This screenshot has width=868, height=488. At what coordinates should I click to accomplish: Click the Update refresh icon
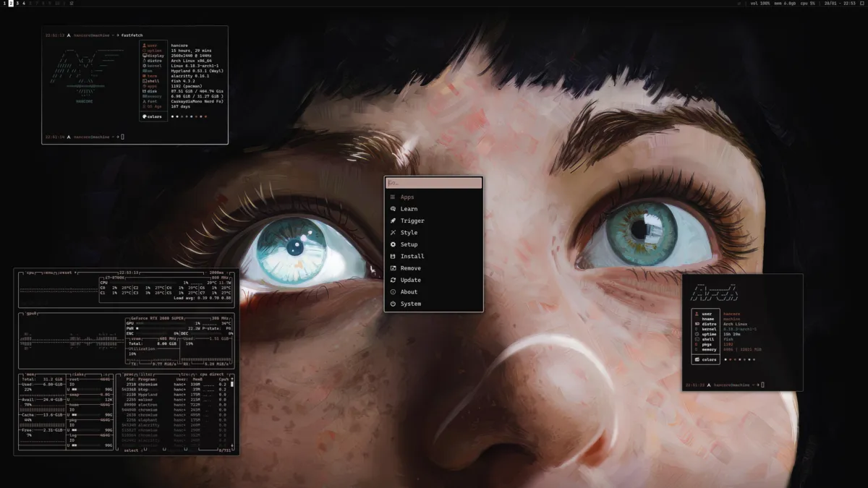click(393, 280)
